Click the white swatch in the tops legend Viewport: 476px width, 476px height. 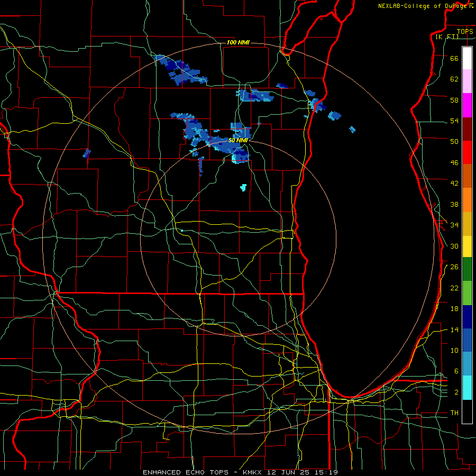pos(467,58)
